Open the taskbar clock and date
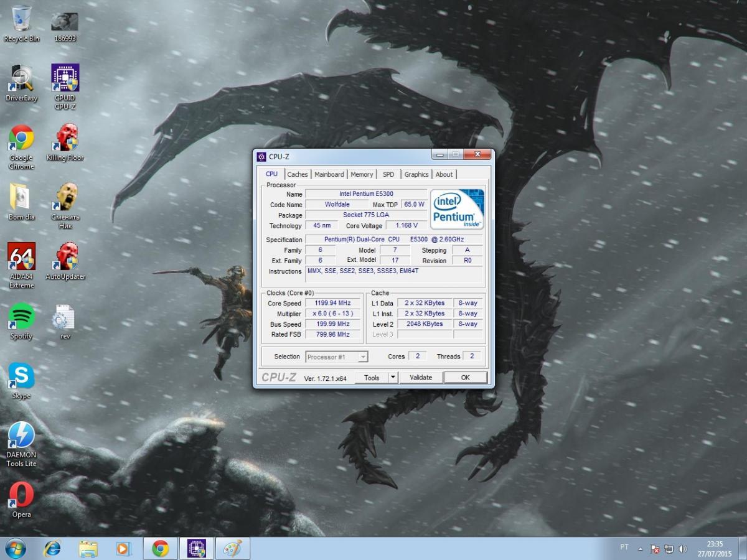 [x=715, y=548]
